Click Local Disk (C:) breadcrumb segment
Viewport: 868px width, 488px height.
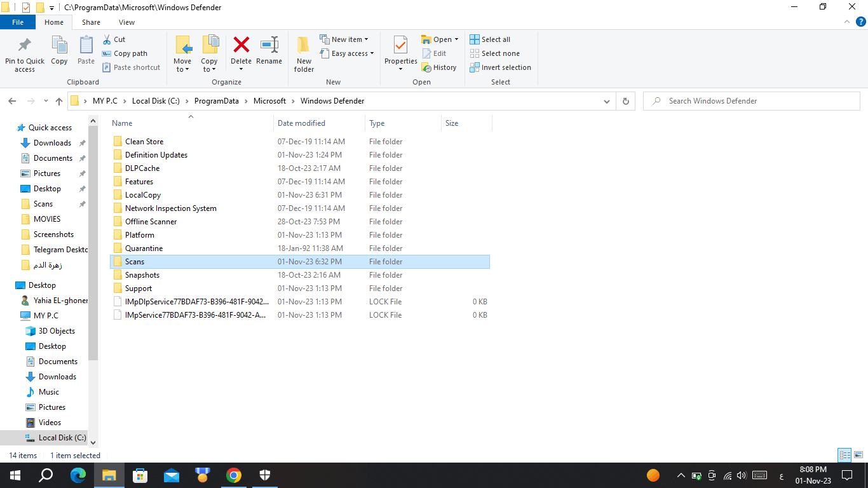pos(156,101)
